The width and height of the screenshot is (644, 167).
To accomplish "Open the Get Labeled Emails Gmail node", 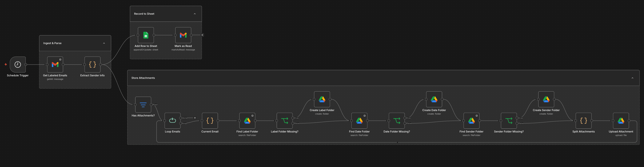I will pos(55,65).
